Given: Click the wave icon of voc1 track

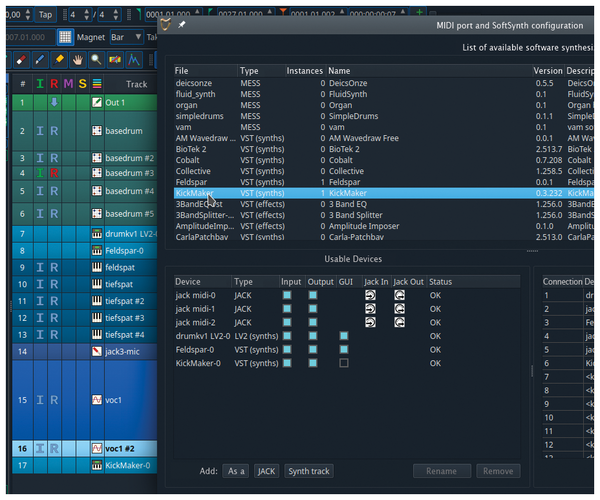Looking at the screenshot, I should coord(97,400).
